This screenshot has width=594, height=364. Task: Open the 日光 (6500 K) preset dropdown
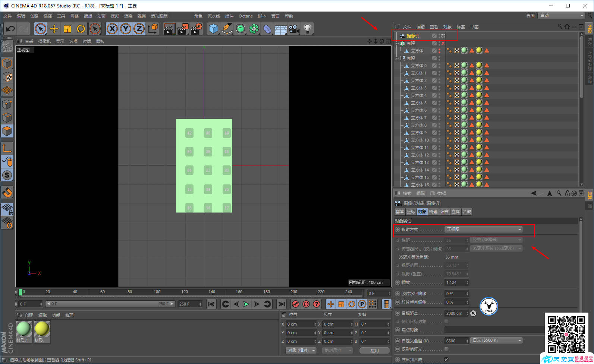496,341
